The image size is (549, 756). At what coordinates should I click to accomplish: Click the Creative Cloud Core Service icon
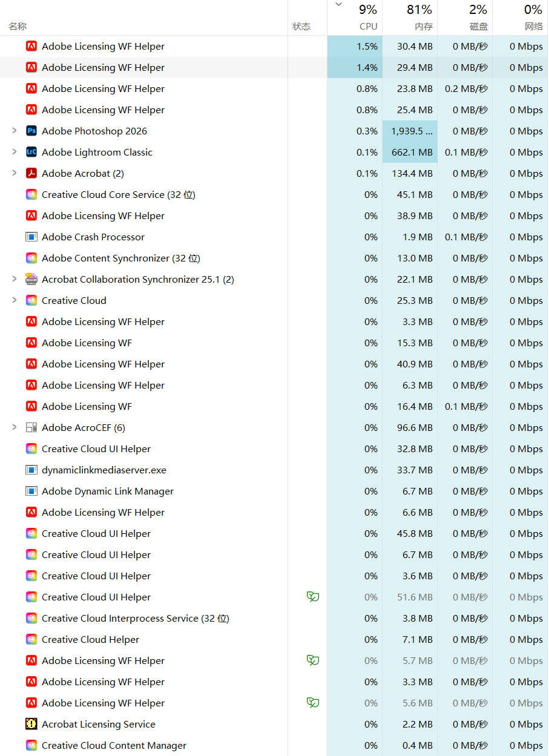[x=31, y=194]
